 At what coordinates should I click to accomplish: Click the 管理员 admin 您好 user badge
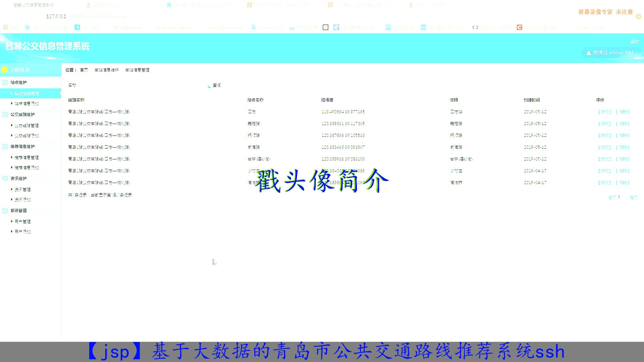coord(612,53)
